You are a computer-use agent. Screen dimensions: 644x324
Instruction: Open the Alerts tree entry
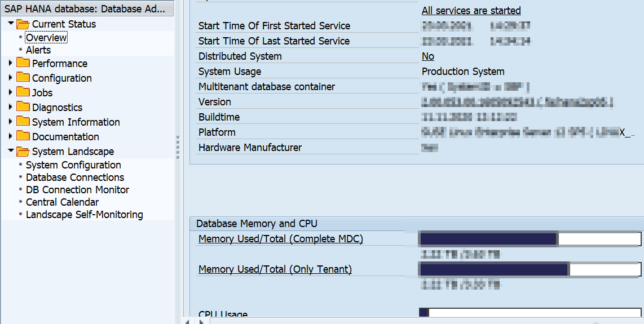[x=38, y=50]
